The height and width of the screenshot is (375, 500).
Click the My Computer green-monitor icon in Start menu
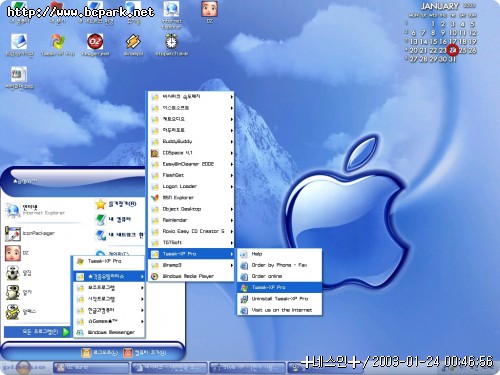(x=100, y=219)
